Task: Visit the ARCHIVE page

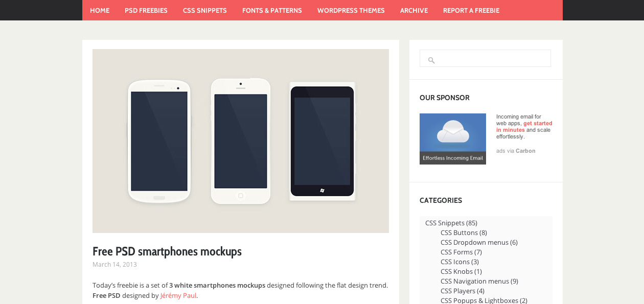Action: (x=414, y=10)
